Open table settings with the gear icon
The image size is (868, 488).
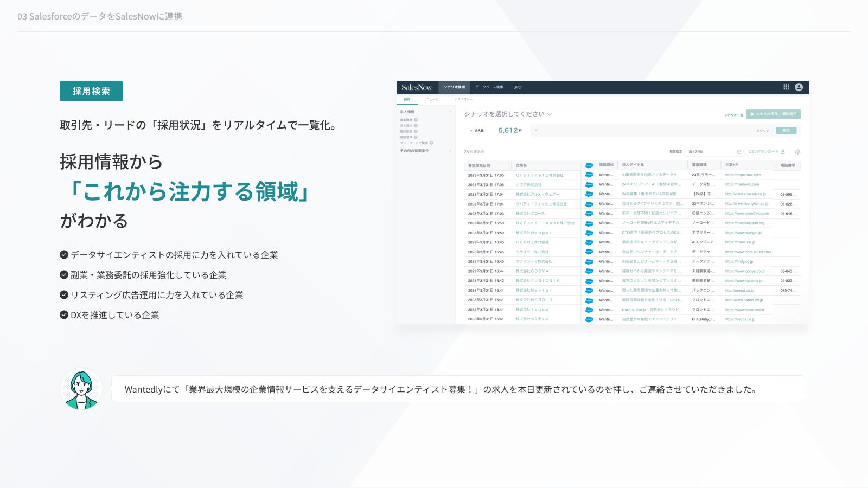pyautogui.click(x=797, y=152)
